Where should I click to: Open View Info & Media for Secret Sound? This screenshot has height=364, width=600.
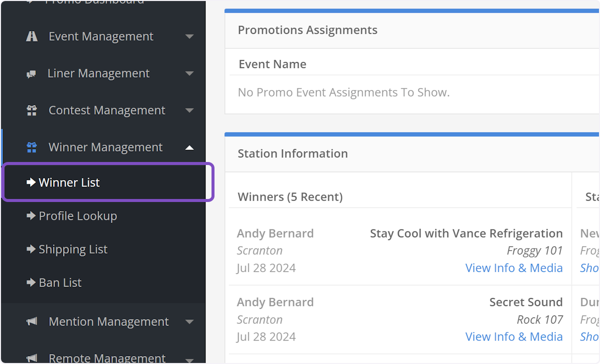tap(513, 337)
